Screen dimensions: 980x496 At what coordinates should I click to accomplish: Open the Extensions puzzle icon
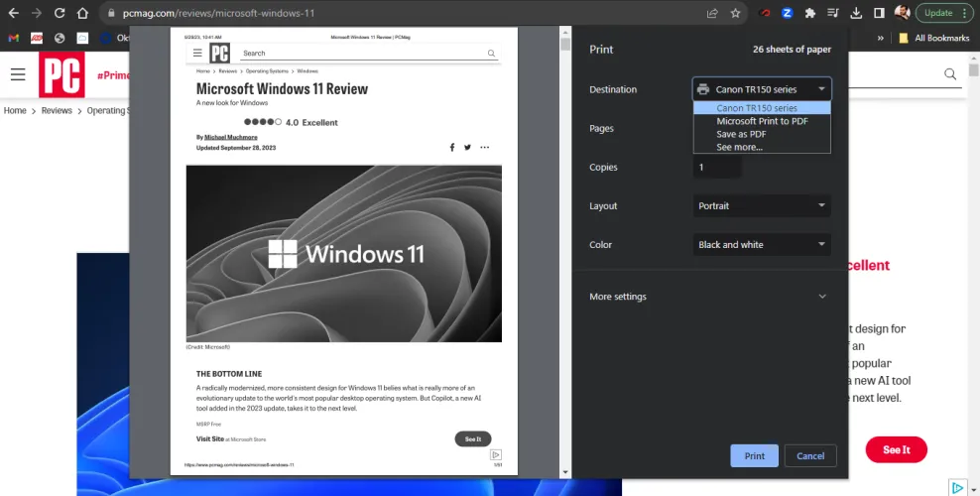coord(810,13)
